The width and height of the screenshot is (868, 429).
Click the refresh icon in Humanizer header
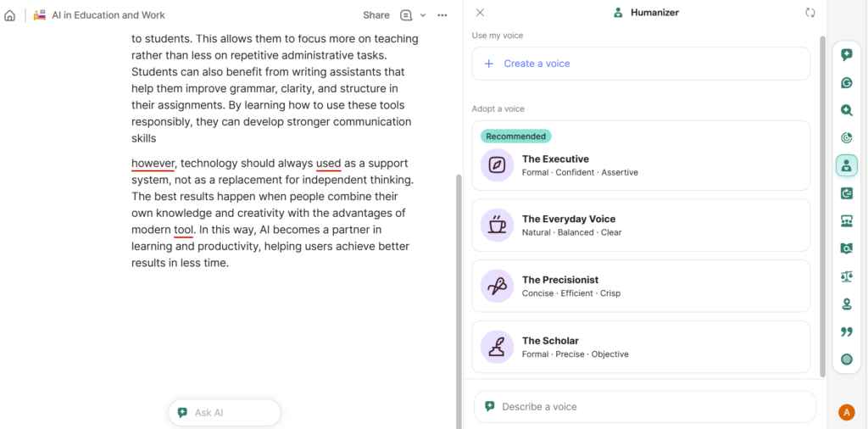pos(810,13)
